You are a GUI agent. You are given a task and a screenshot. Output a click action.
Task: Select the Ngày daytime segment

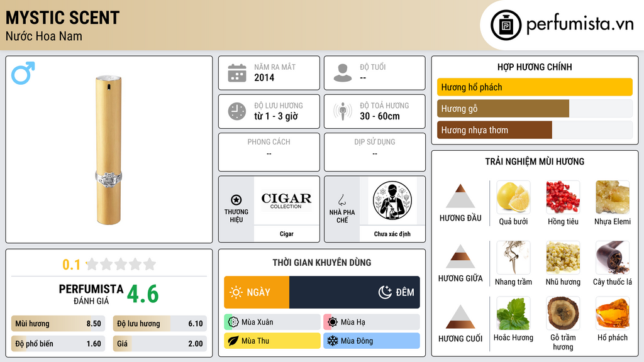(x=257, y=292)
